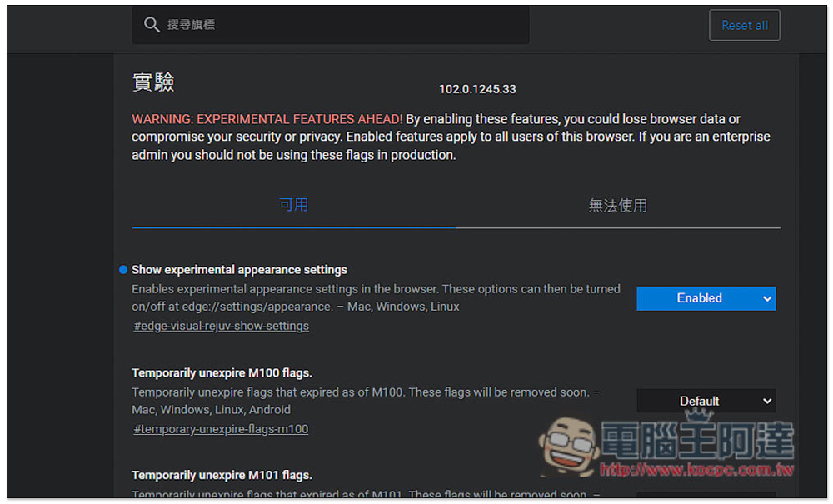Click the search magnifier icon
The height and width of the screenshot is (504, 833).
click(152, 24)
